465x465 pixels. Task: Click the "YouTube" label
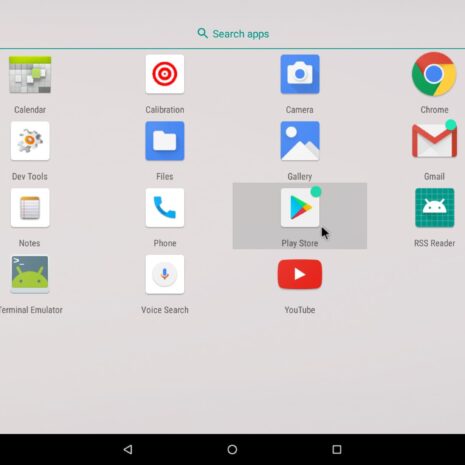[x=300, y=310]
